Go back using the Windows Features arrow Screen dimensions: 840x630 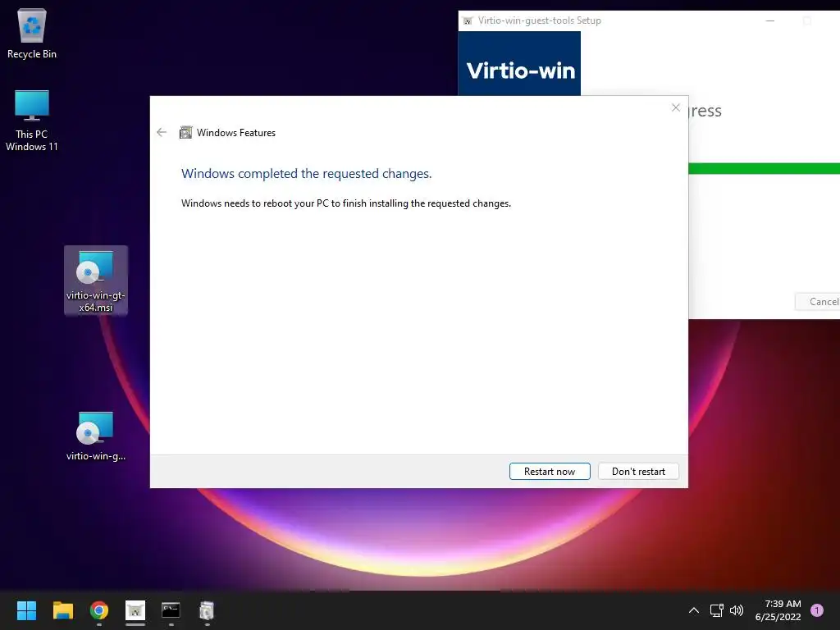coord(162,132)
